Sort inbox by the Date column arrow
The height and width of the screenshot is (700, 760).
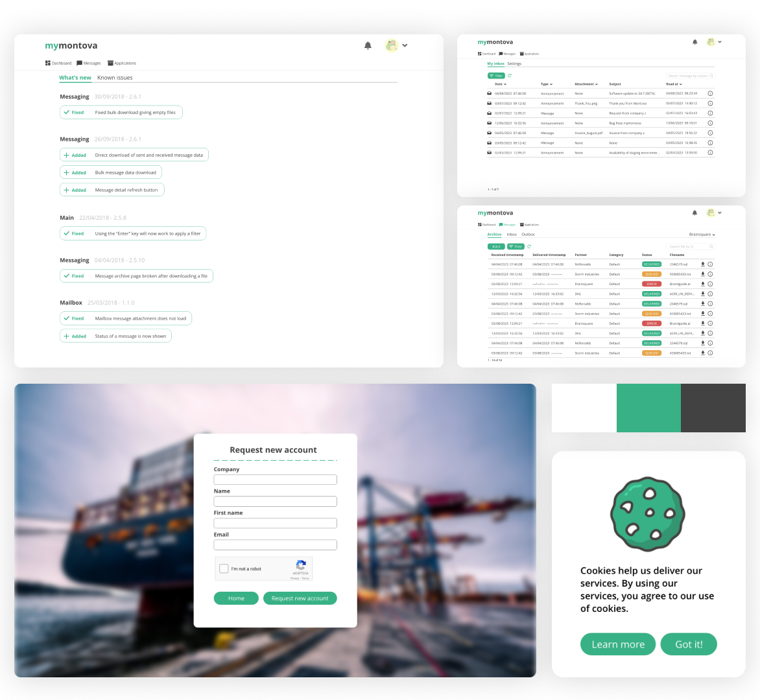(x=506, y=84)
